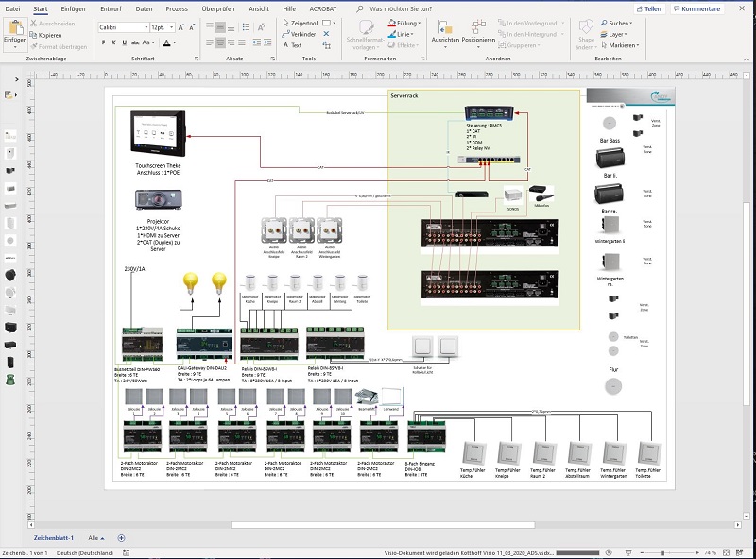This screenshot has width=756, height=559.
Task: Align text to the vertical middle
Action: [x=220, y=27]
